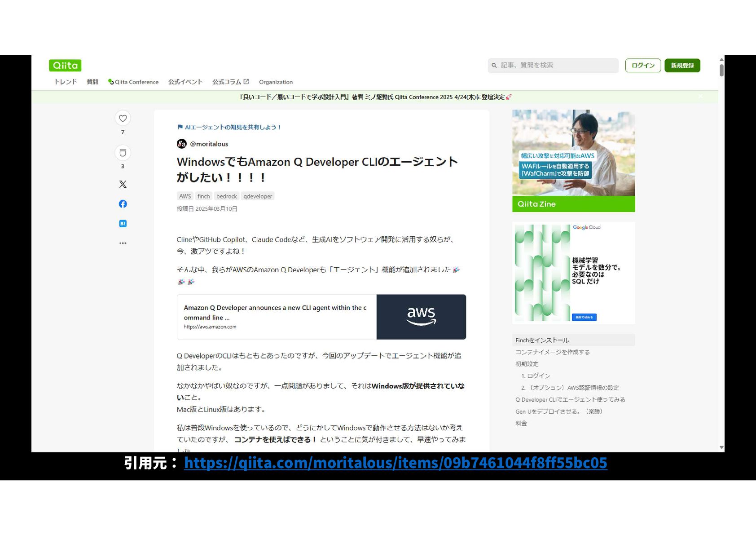756x535 pixels.
Task: Jump to 1. ログイン section
Action: pos(536,376)
